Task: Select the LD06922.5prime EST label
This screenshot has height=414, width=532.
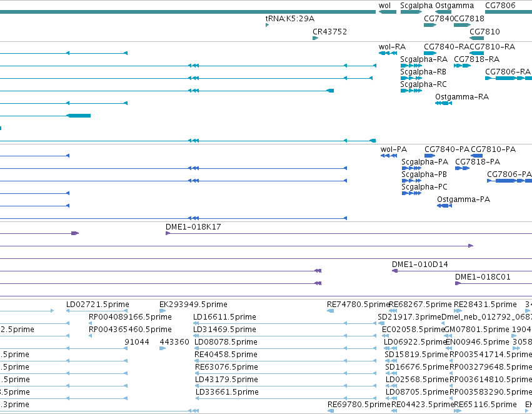Action: (415, 343)
